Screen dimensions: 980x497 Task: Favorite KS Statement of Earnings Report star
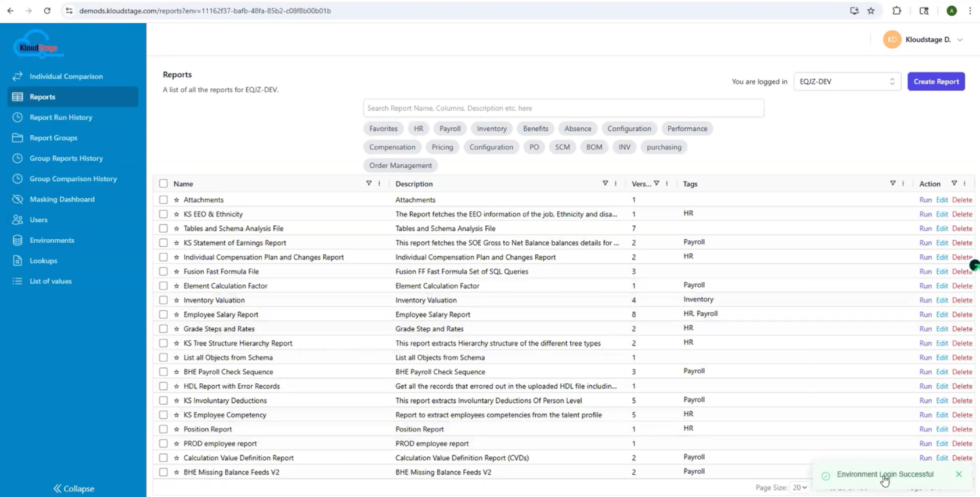(x=176, y=243)
